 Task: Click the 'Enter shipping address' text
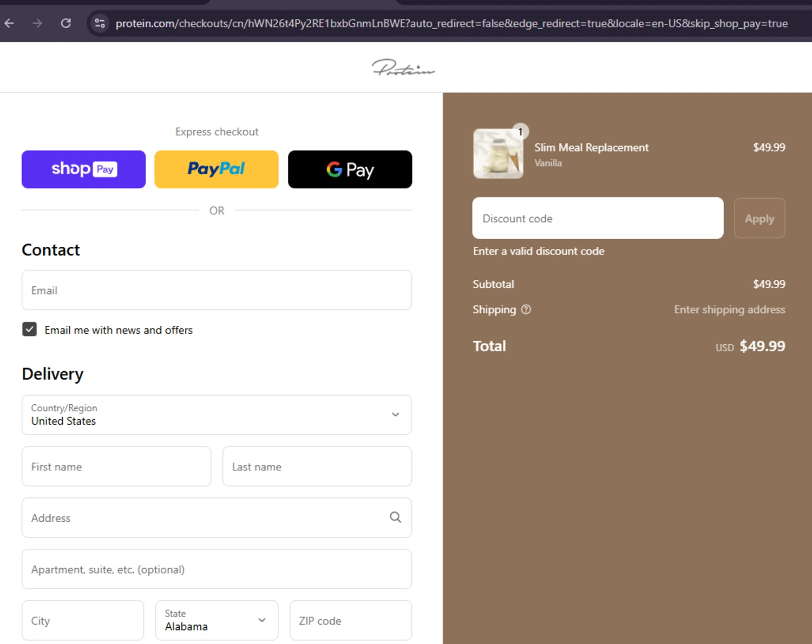point(729,310)
